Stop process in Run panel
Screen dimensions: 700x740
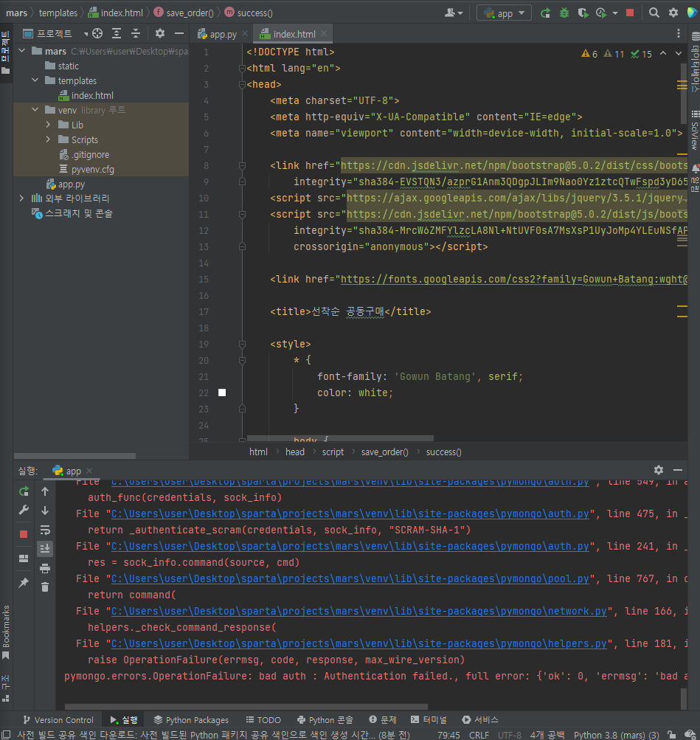tap(24, 533)
